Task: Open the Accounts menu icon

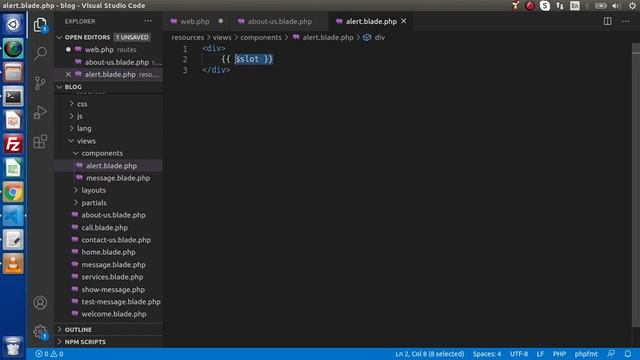Action: [x=40, y=302]
